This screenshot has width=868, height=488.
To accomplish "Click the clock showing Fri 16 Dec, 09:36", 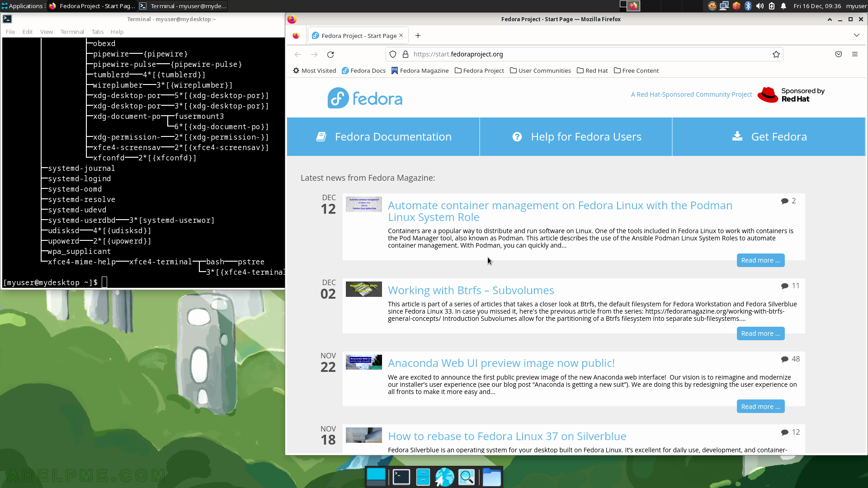I will [x=817, y=6].
